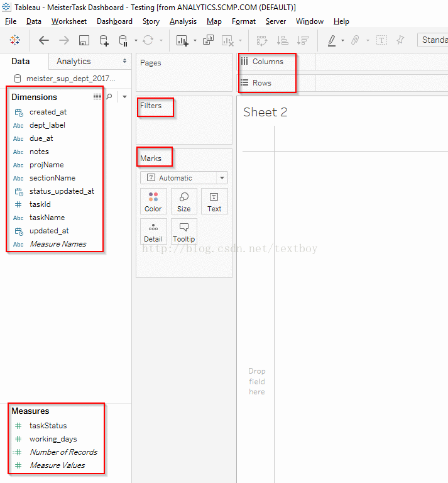Open the Highlight dropdown arrow

point(342,40)
